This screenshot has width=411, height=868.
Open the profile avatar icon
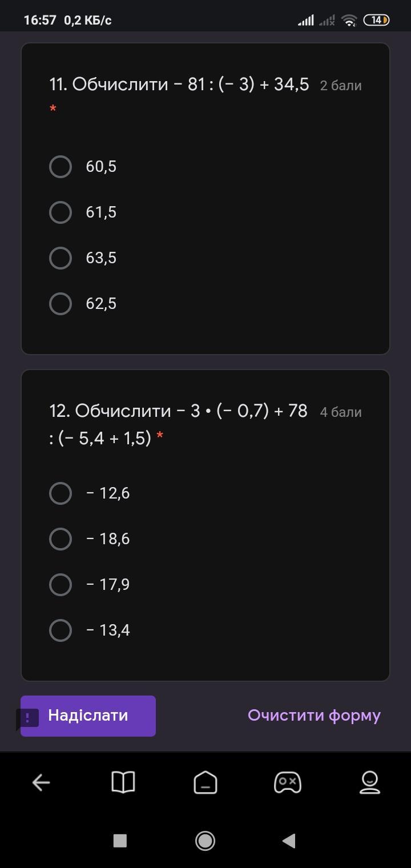370,782
